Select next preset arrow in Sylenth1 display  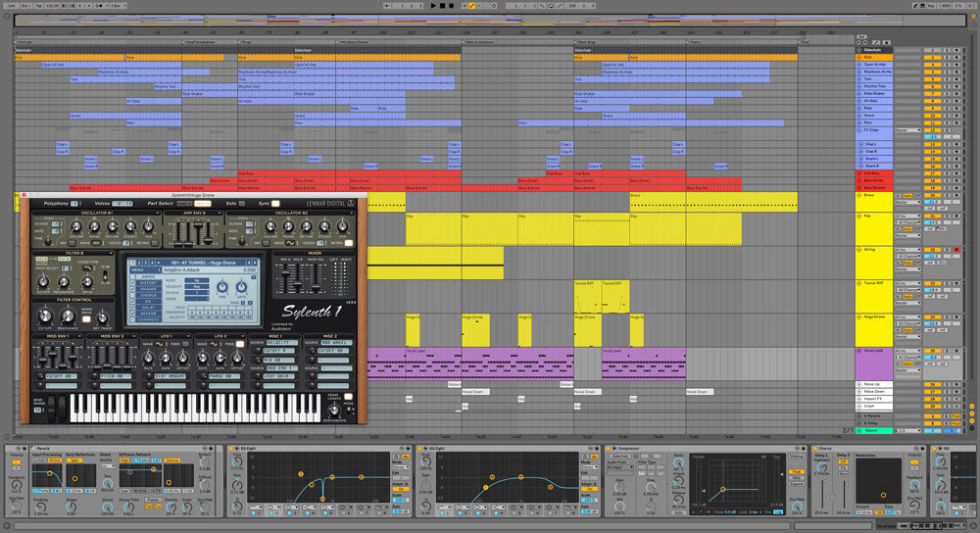(x=252, y=263)
